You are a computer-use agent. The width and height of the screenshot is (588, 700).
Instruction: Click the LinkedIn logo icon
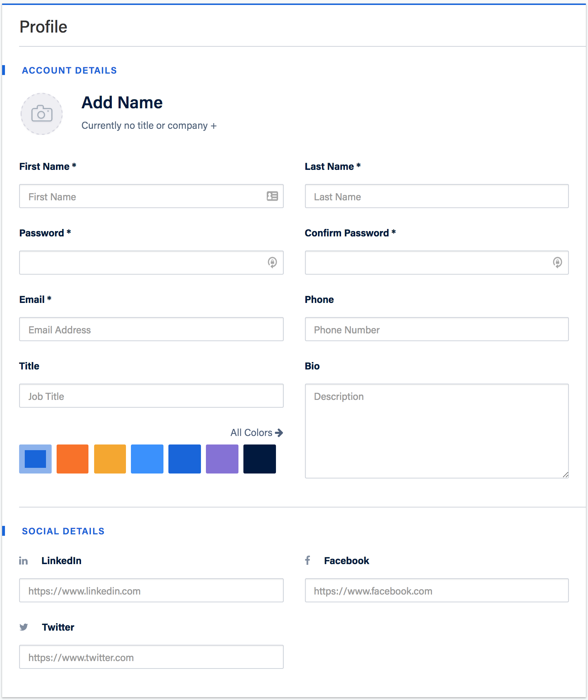(x=23, y=561)
